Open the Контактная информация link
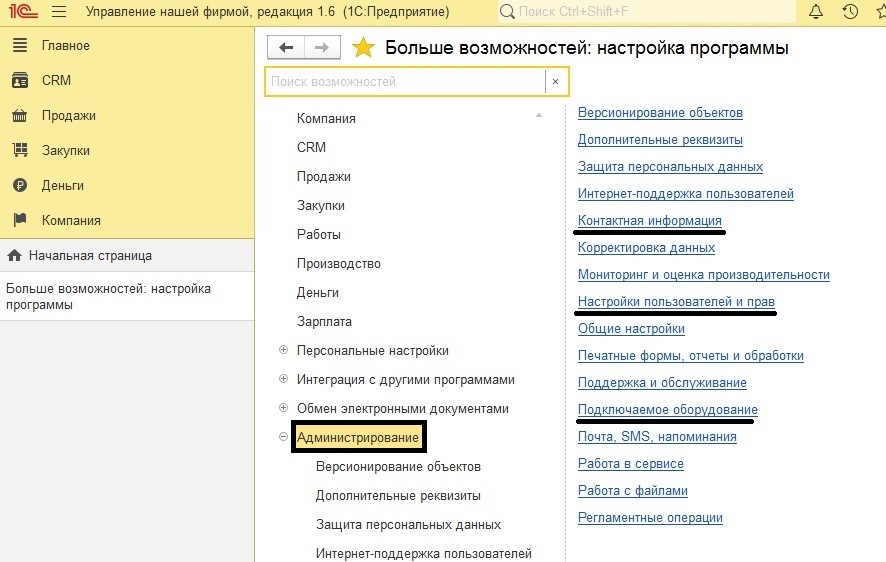 (649, 220)
